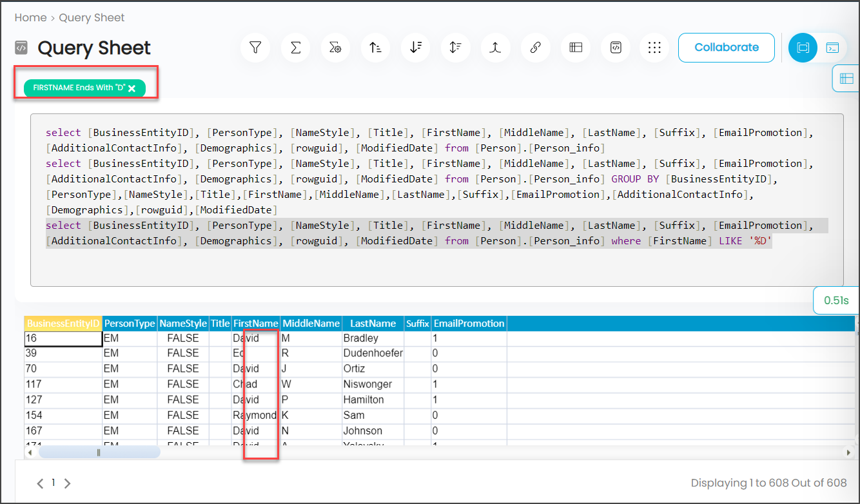Viewport: 860px width, 504px height.
Task: Go to previous page arrow
Action: (40, 483)
